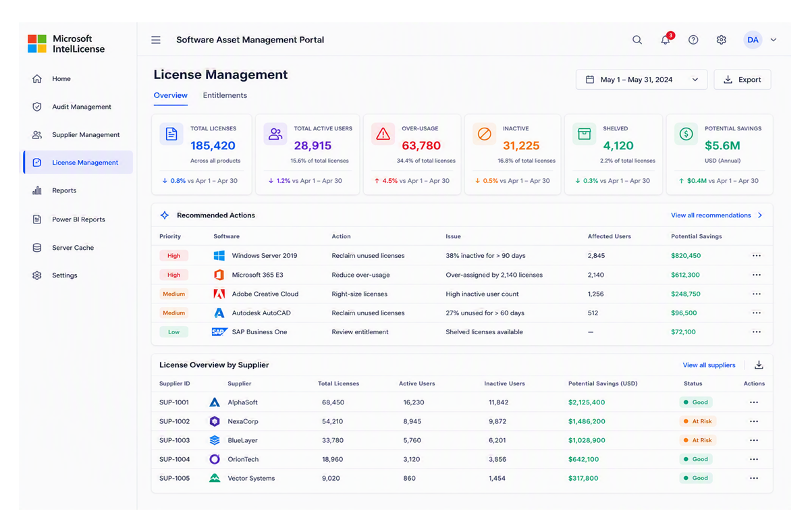
Task: Click the $2,125,400 potential savings value
Action: [587, 402]
